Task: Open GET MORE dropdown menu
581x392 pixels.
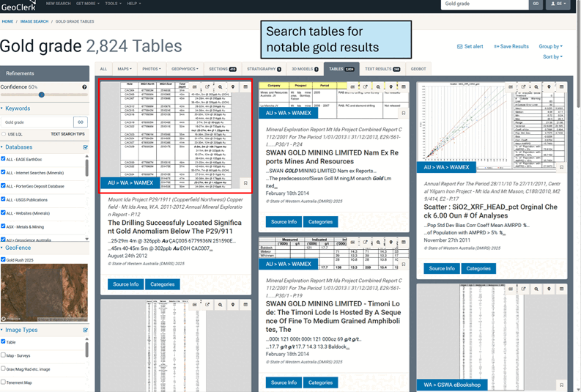Action: pos(88,4)
